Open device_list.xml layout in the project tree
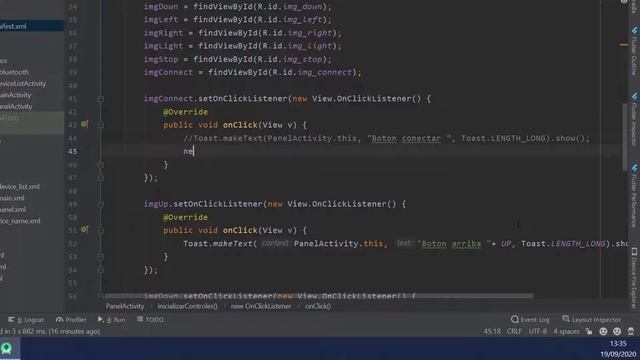 coord(20,187)
